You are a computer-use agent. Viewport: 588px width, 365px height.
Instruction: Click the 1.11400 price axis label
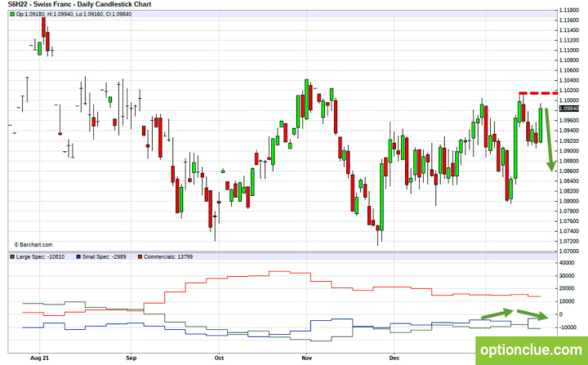coord(569,30)
